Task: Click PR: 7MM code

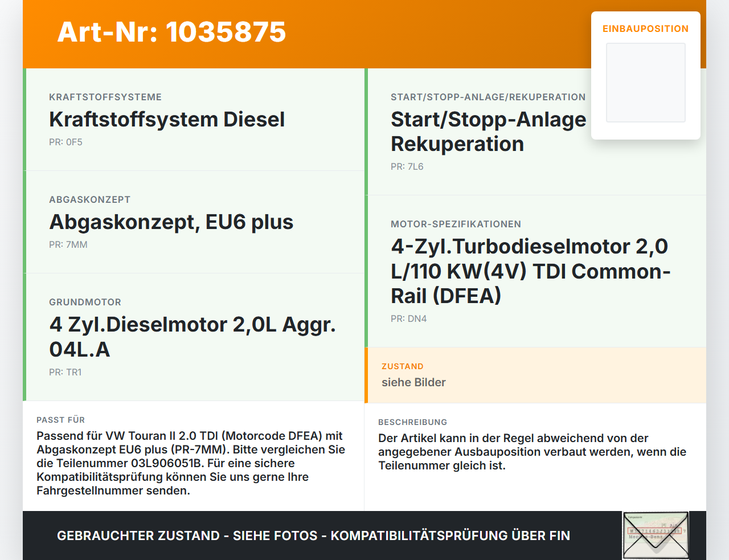Action: tap(68, 244)
